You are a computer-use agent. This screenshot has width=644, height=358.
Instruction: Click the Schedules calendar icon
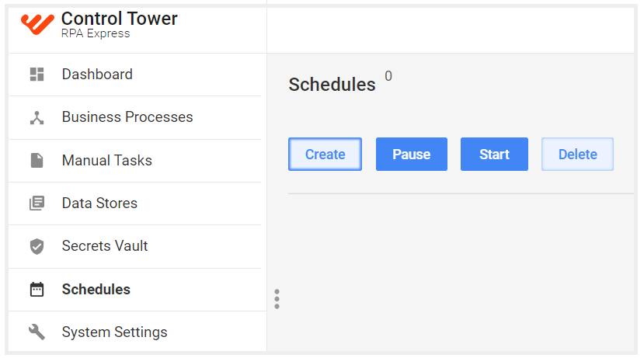(37, 290)
